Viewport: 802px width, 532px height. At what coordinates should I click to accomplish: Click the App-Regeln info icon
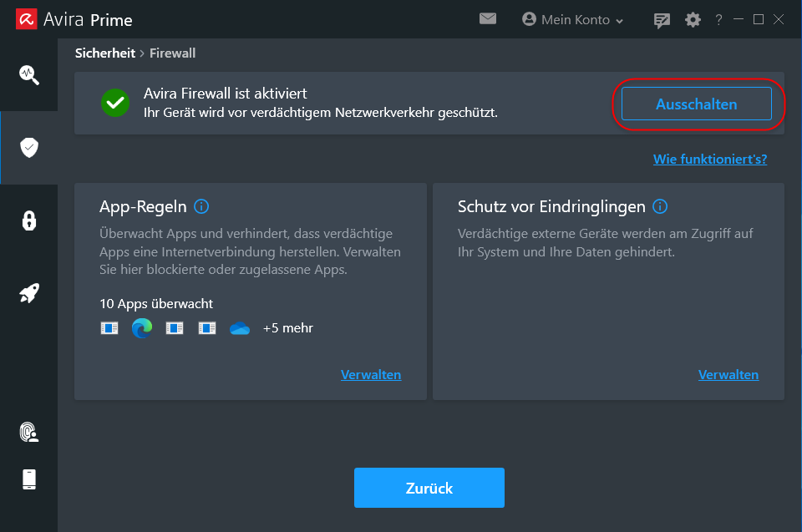[201, 206]
